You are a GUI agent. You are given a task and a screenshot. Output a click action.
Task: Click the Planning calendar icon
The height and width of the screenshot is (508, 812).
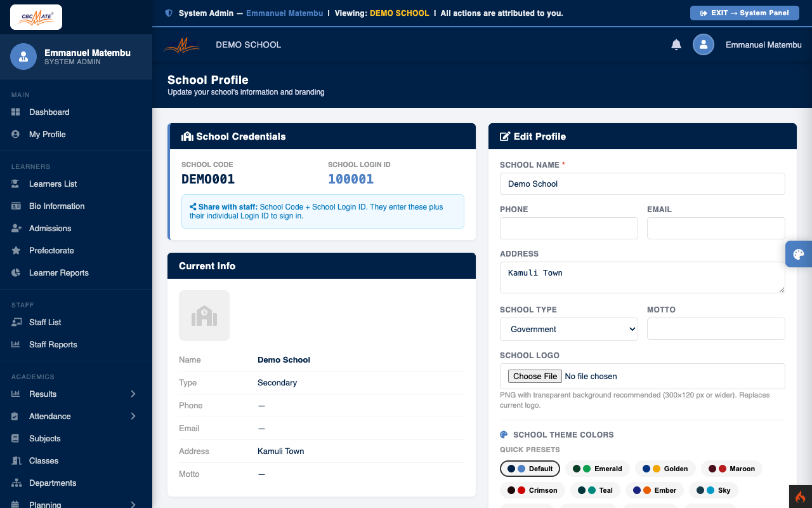16,504
